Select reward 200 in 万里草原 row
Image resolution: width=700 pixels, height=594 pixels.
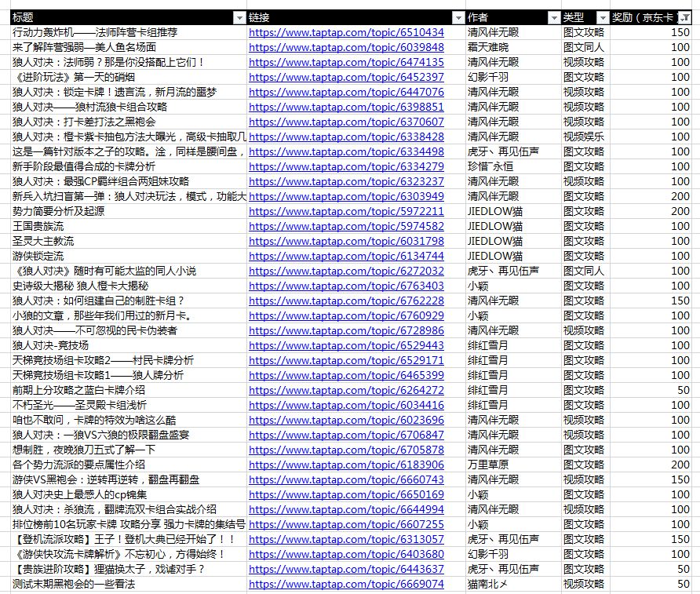coord(651,465)
